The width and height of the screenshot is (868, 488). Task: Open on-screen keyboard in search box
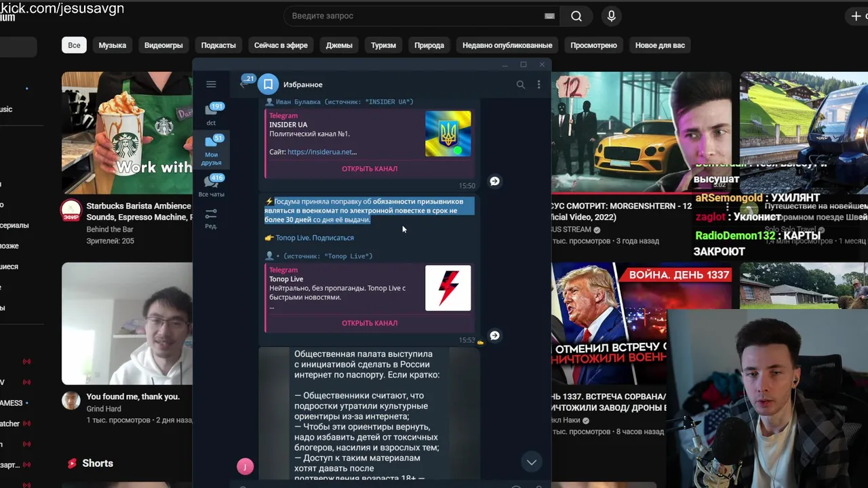pyautogui.click(x=549, y=16)
